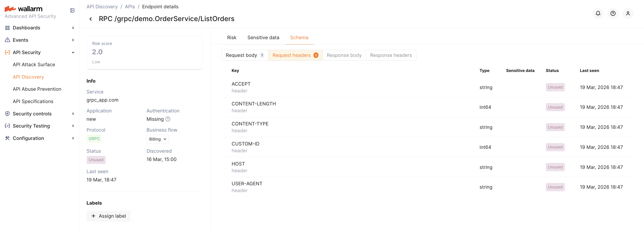
Task: Open the Response body schema tab
Action: [344, 55]
